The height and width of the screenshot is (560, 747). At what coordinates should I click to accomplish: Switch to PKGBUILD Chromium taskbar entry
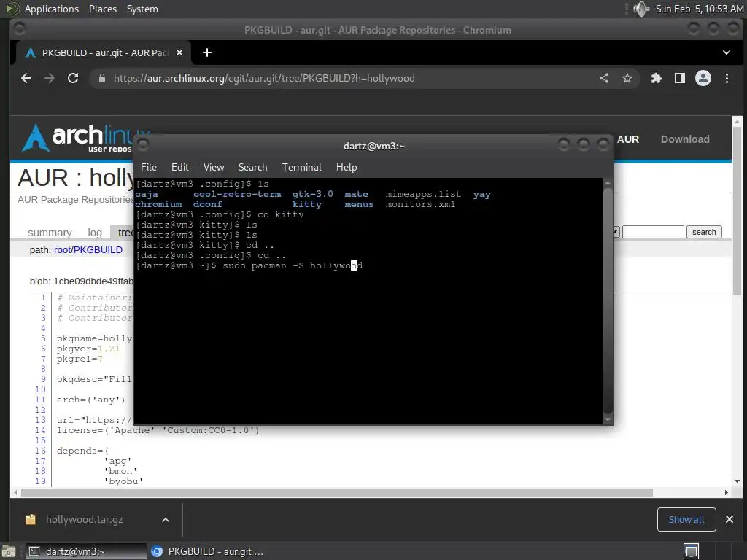[206, 551]
